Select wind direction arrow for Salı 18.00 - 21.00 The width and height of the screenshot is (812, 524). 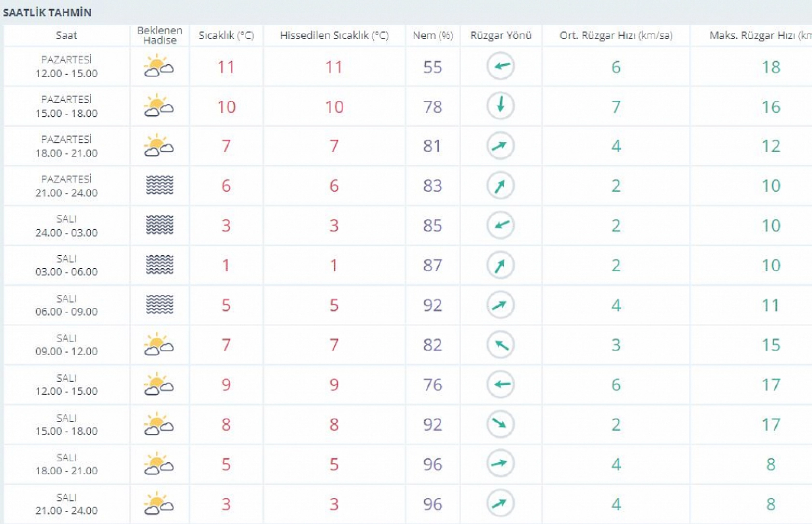coord(501,464)
